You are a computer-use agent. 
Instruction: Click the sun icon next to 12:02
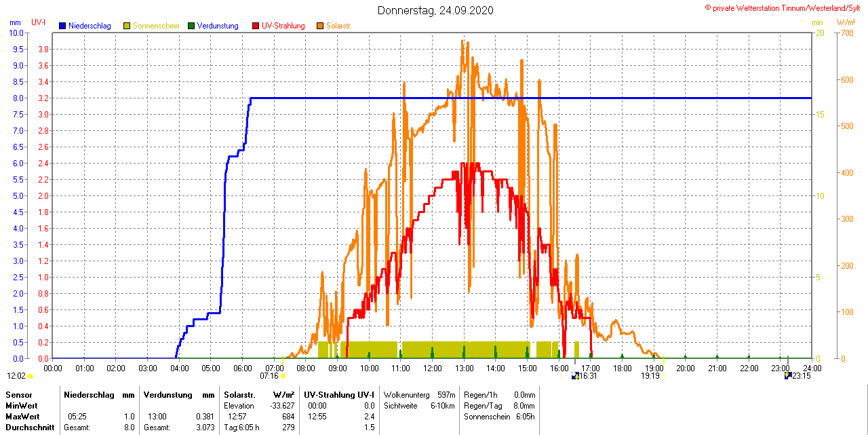tap(31, 376)
